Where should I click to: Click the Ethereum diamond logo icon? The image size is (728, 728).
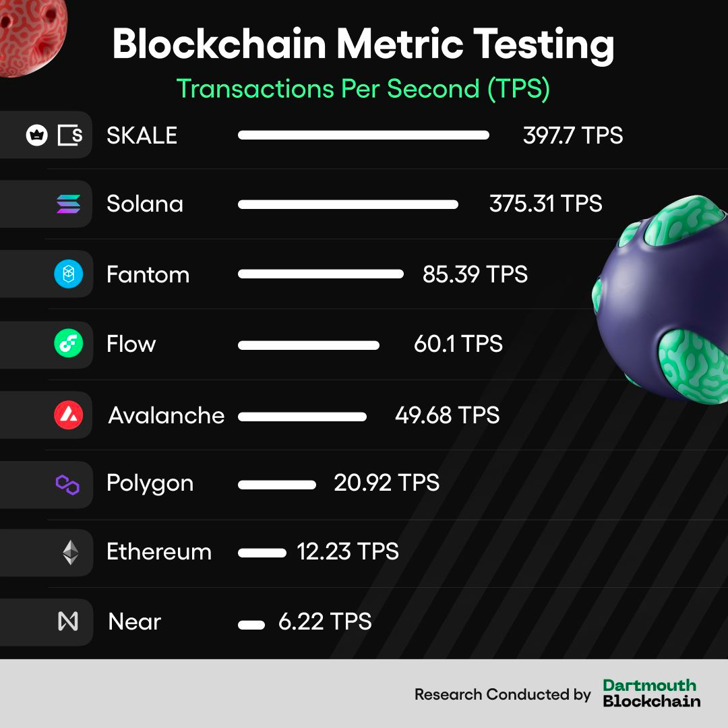point(71,553)
